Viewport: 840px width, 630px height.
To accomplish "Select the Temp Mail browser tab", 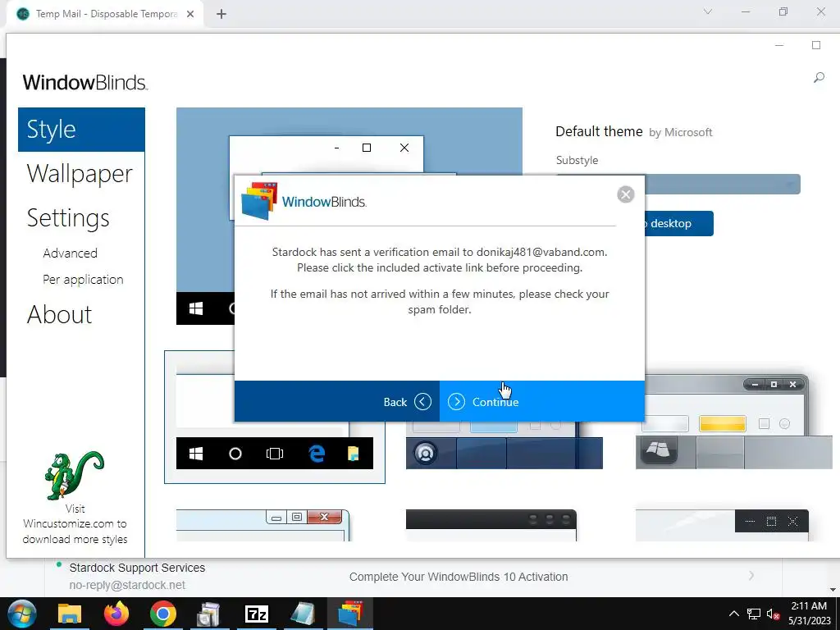I will pos(106,14).
